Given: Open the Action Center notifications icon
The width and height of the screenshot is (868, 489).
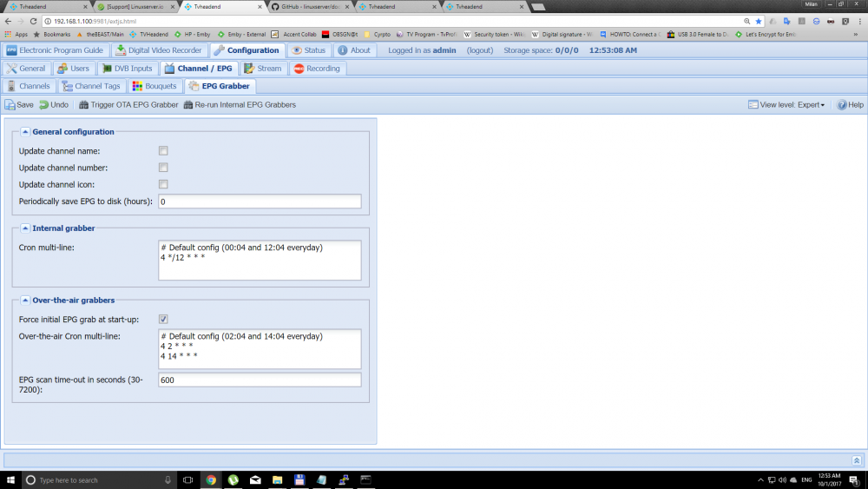Looking at the screenshot, I should [854, 479].
